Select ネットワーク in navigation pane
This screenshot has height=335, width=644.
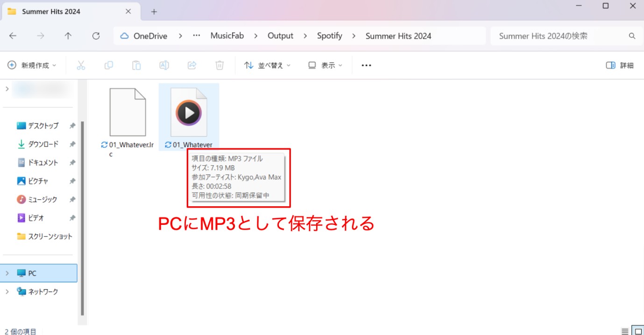click(x=43, y=292)
